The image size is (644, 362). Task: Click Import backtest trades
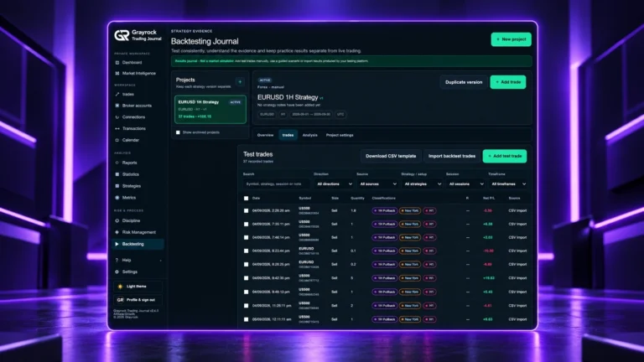click(452, 156)
